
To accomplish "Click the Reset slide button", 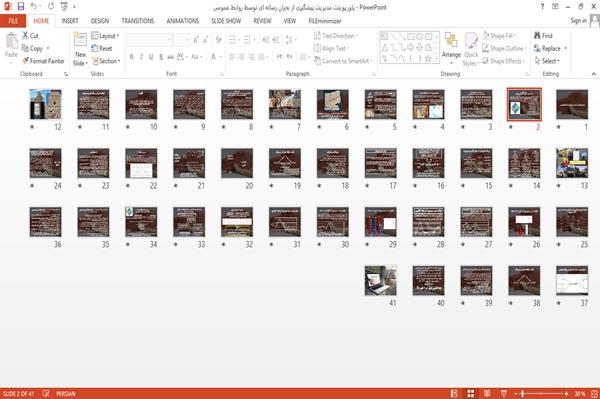I will point(102,48).
